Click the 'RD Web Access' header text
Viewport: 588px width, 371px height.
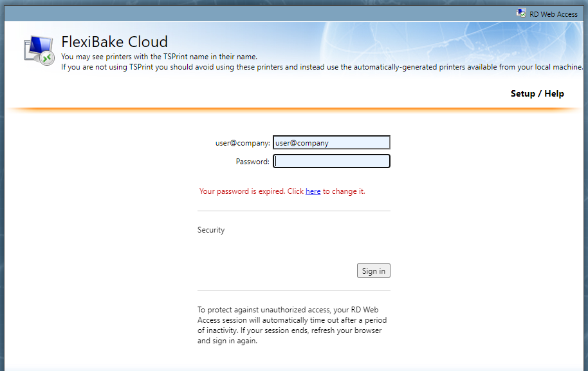(x=553, y=14)
